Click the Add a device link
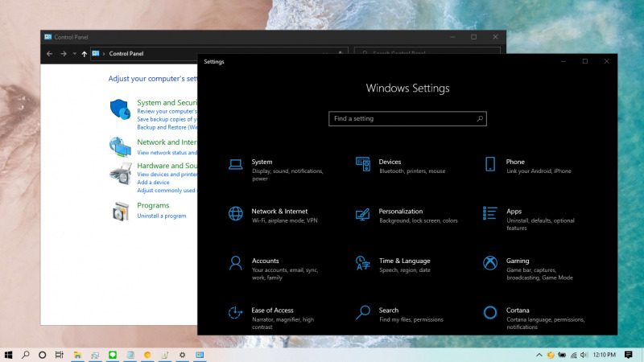 point(153,183)
